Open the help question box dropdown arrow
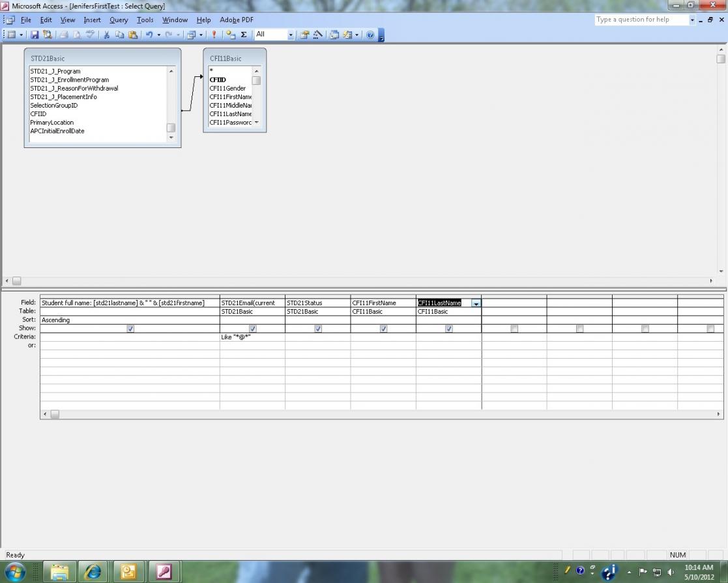Screen dimensions: 728x583 point(692,20)
